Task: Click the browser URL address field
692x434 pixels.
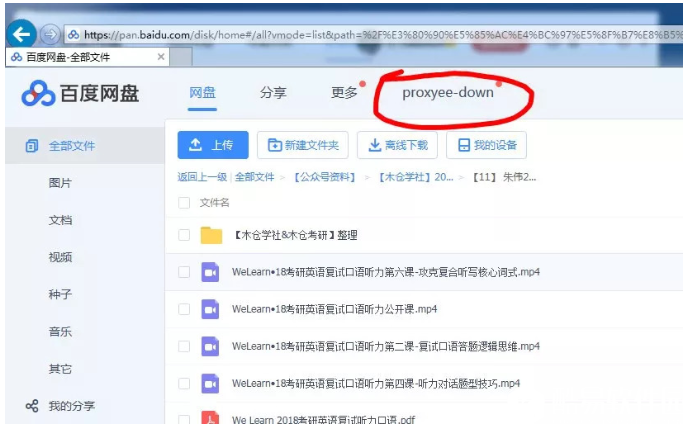Action: [x=380, y=33]
